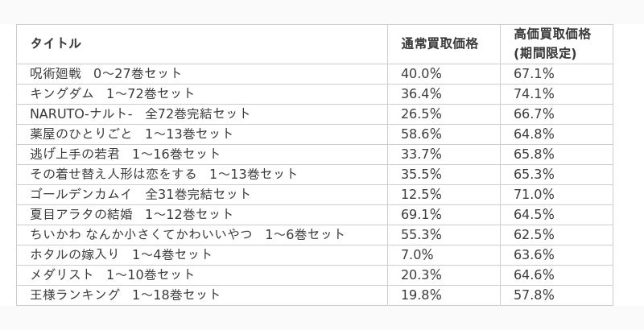644x330 pixels.
Task: Click the 57.8% high price cell
Action: pos(534,295)
